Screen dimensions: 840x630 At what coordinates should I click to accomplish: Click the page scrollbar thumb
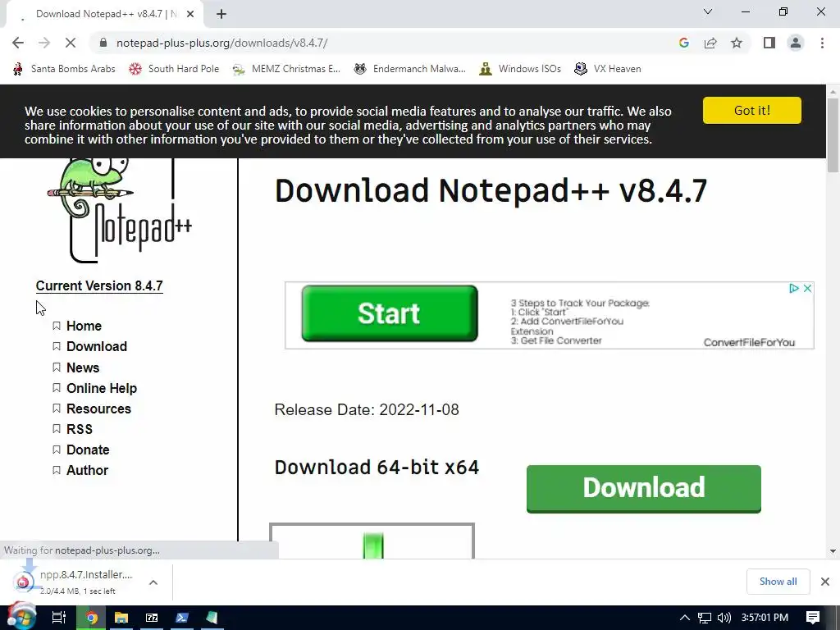click(833, 135)
